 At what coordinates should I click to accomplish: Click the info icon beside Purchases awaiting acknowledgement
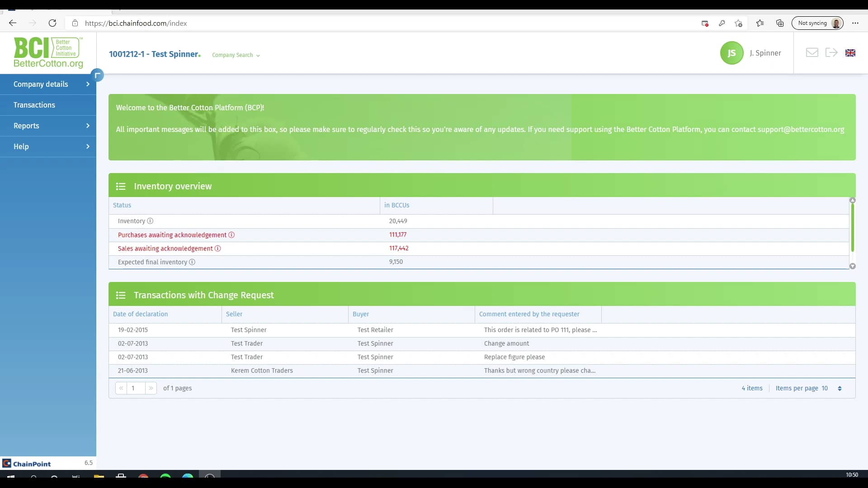[x=231, y=235]
